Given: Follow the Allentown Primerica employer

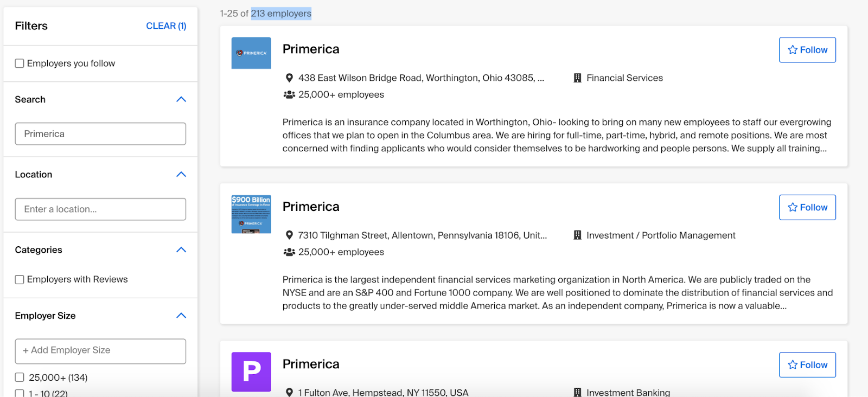Looking at the screenshot, I should pyautogui.click(x=807, y=207).
